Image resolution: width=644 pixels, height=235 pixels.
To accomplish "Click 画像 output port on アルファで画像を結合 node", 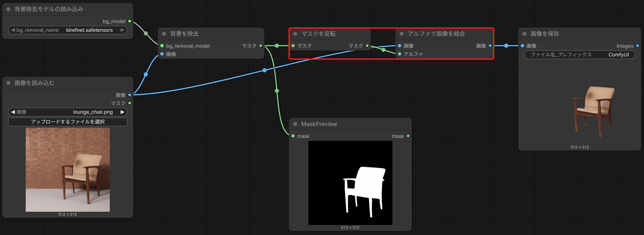I will pos(490,46).
